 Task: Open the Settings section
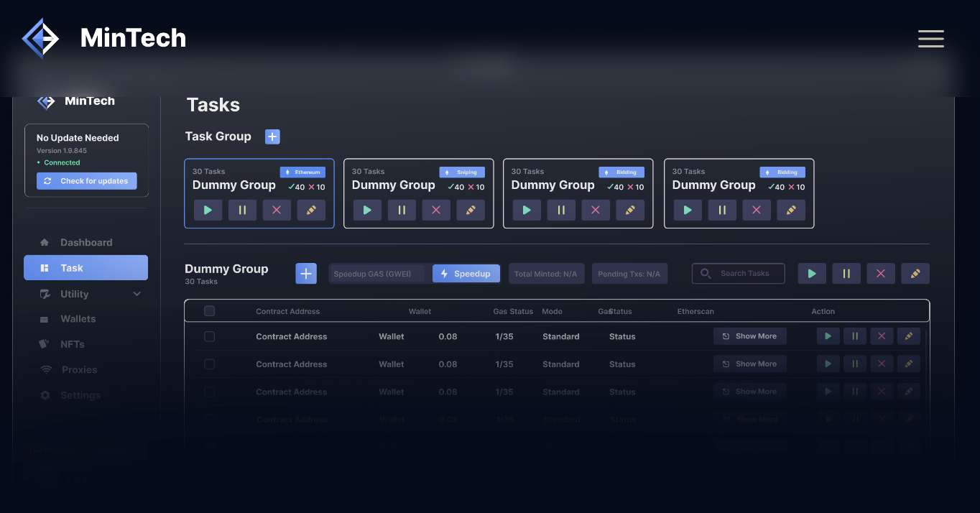tap(80, 395)
